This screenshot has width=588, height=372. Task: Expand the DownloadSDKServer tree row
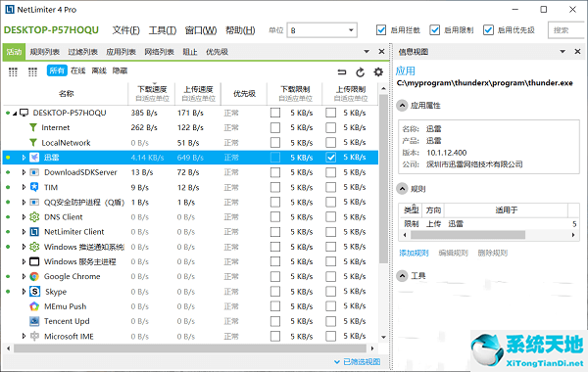(x=24, y=172)
